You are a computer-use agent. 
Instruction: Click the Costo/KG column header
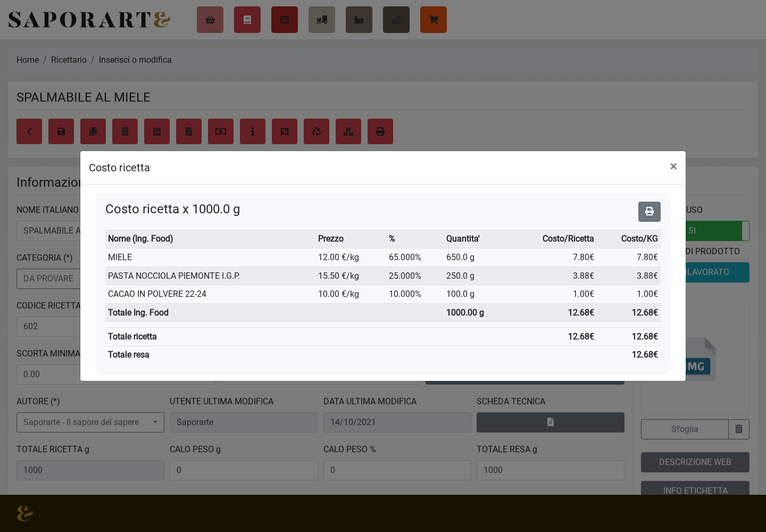[x=639, y=239]
